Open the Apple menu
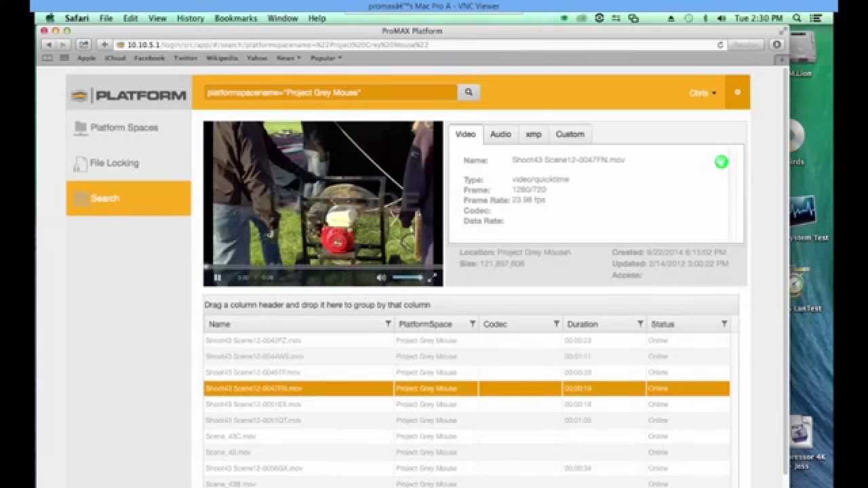 [50, 18]
